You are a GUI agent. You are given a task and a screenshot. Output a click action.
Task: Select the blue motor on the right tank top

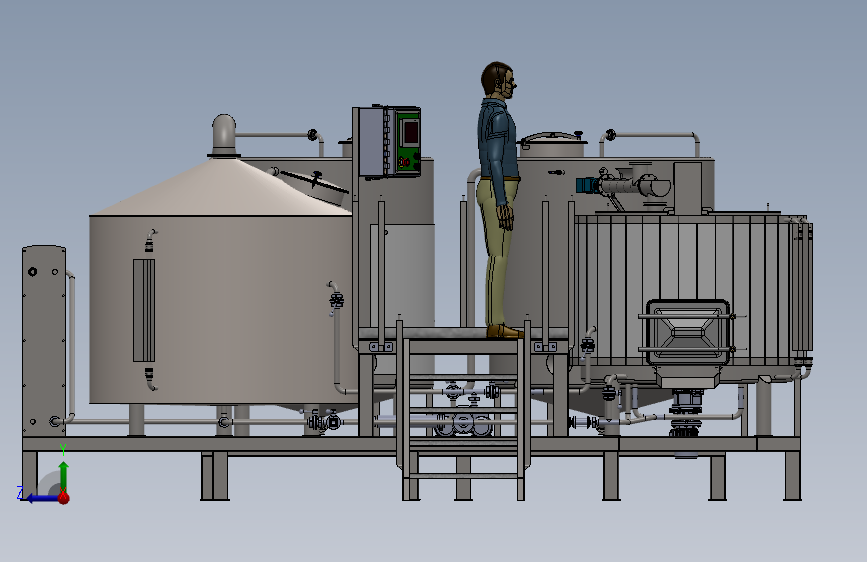coord(587,185)
